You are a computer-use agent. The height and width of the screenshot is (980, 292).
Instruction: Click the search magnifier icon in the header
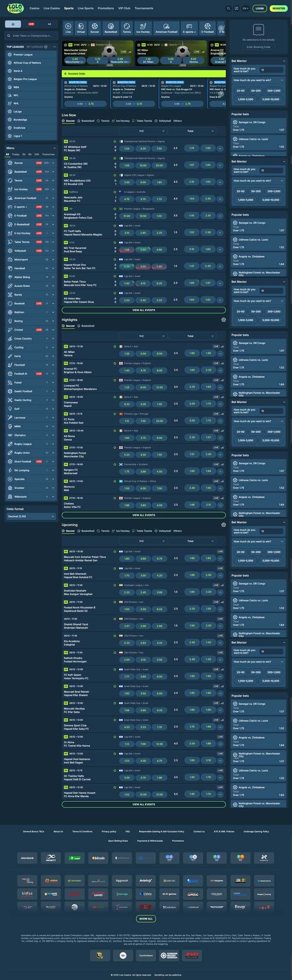pyautogui.click(x=228, y=8)
